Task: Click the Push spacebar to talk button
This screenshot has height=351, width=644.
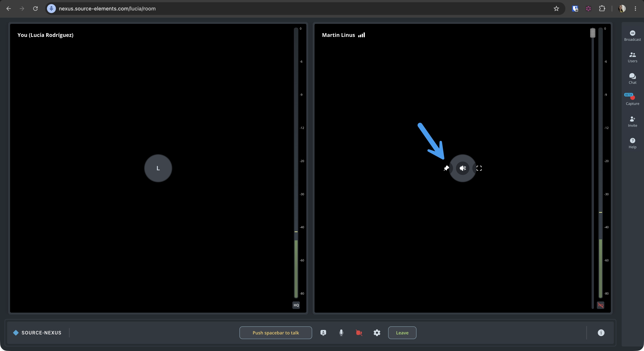Action: click(275, 333)
